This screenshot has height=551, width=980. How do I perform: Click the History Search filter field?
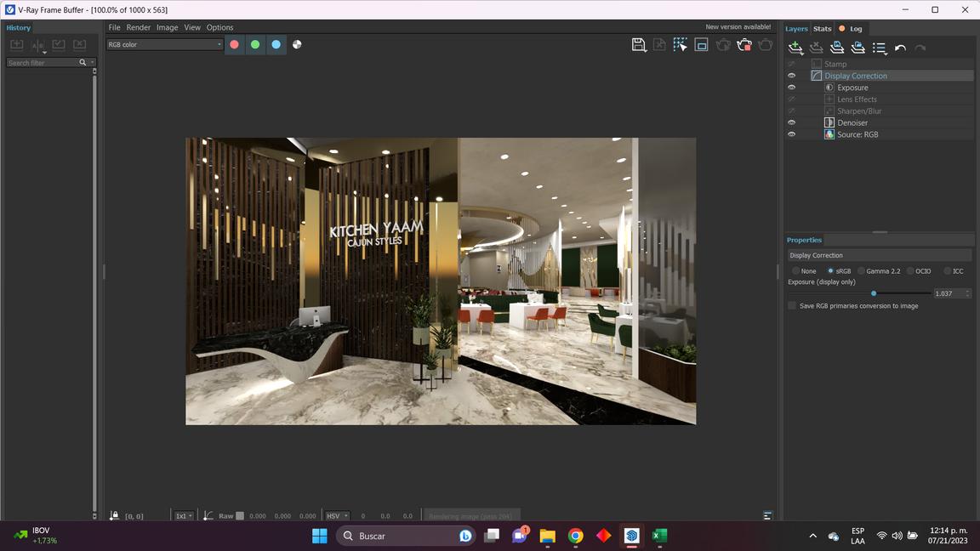(x=43, y=62)
